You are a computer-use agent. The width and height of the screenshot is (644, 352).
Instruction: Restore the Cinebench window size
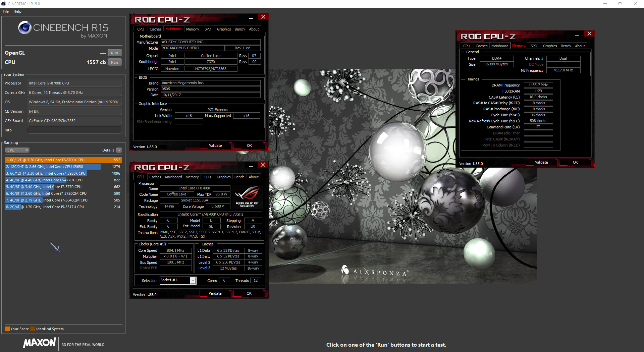pos(620,4)
